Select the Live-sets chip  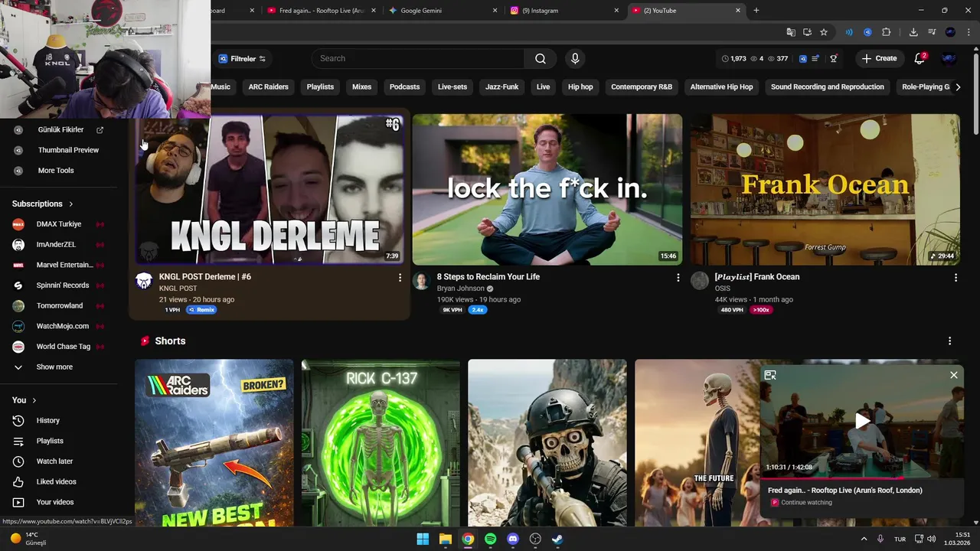[452, 86]
